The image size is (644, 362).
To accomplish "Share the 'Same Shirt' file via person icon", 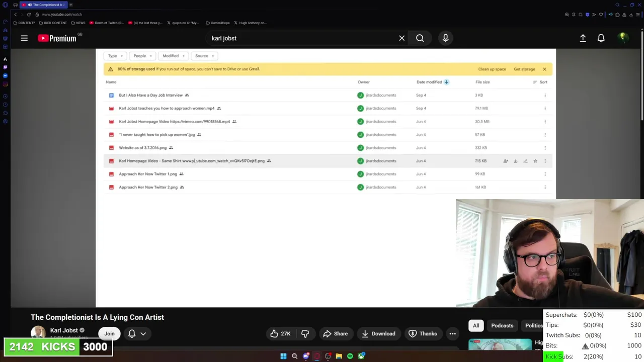I will click(506, 161).
